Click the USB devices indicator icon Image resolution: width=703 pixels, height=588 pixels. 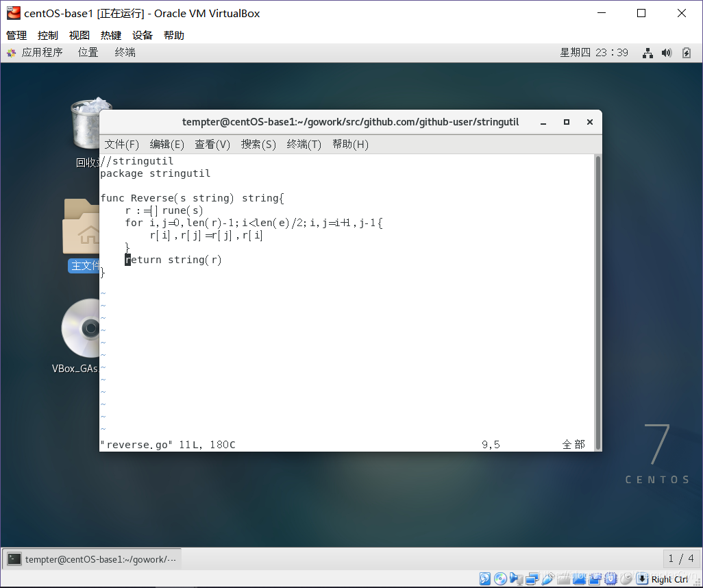click(547, 578)
